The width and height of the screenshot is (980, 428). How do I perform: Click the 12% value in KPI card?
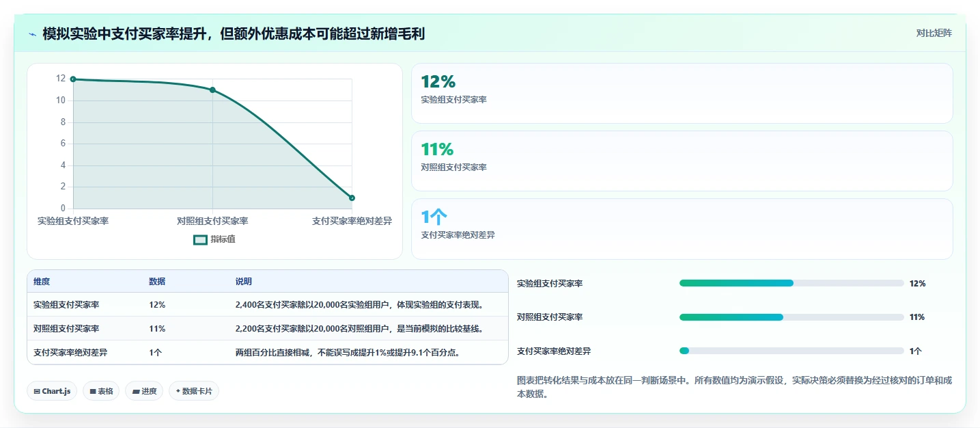[438, 82]
